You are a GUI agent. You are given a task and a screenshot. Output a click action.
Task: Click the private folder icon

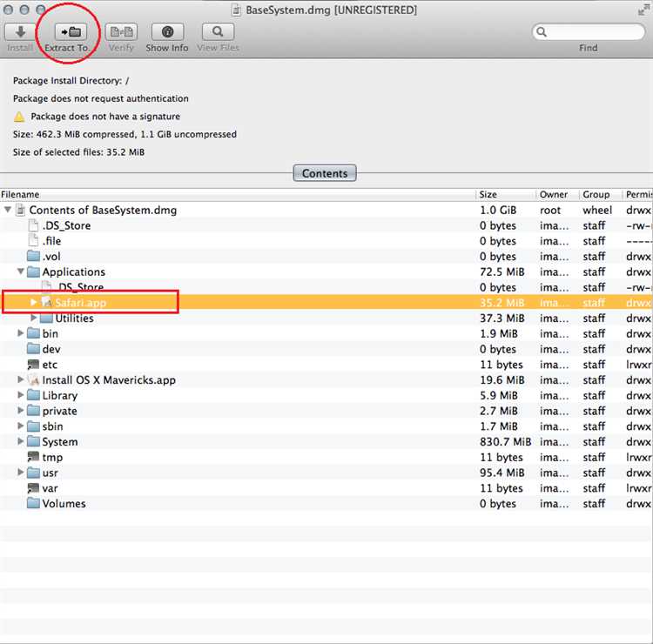coord(33,411)
